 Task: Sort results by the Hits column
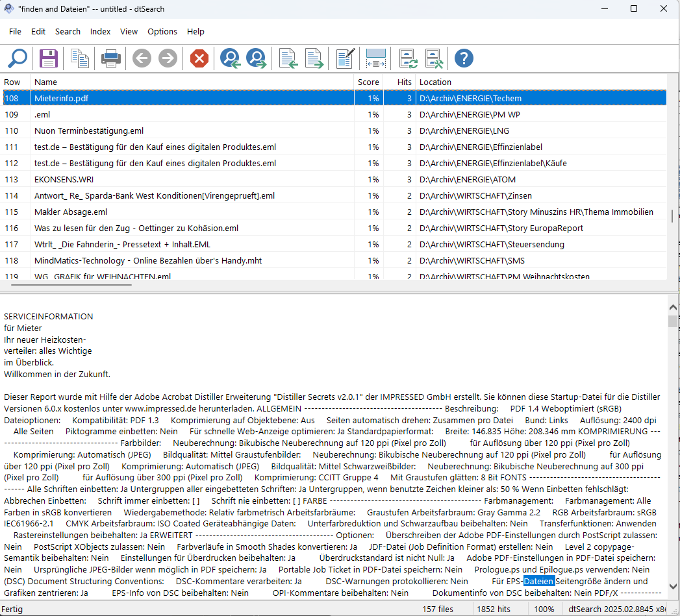(x=402, y=82)
